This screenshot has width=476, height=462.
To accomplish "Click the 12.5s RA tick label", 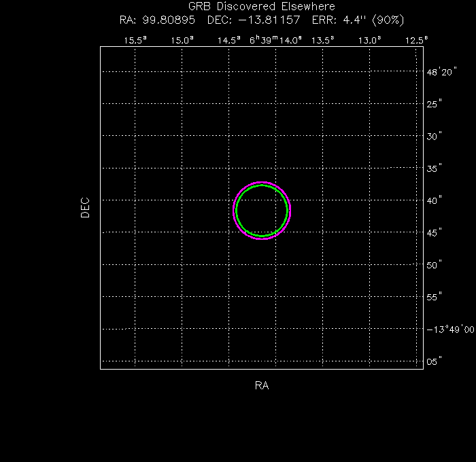I will [x=416, y=40].
